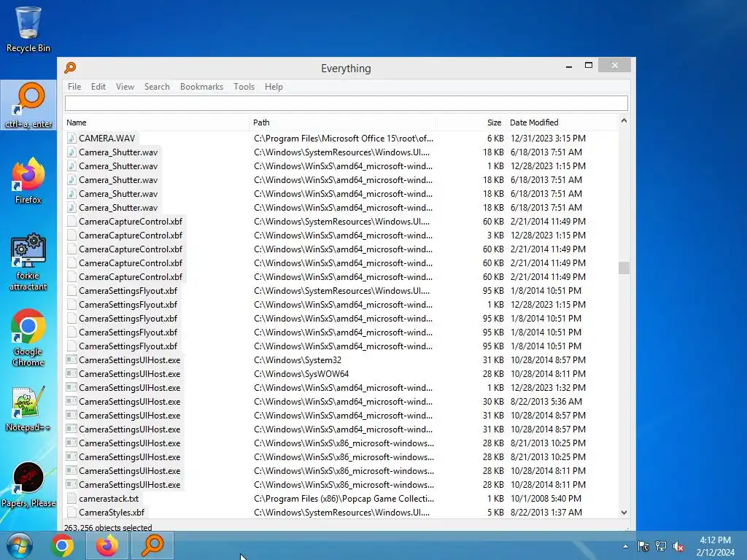Open the View menu
This screenshot has height=560, width=747.
pos(125,87)
